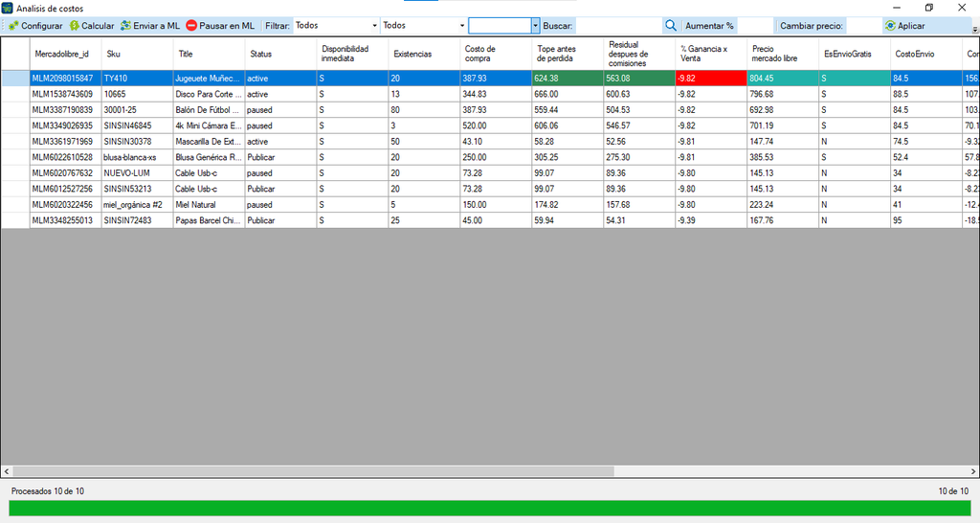
Task: Click green cell 624.38
Action: (568, 79)
